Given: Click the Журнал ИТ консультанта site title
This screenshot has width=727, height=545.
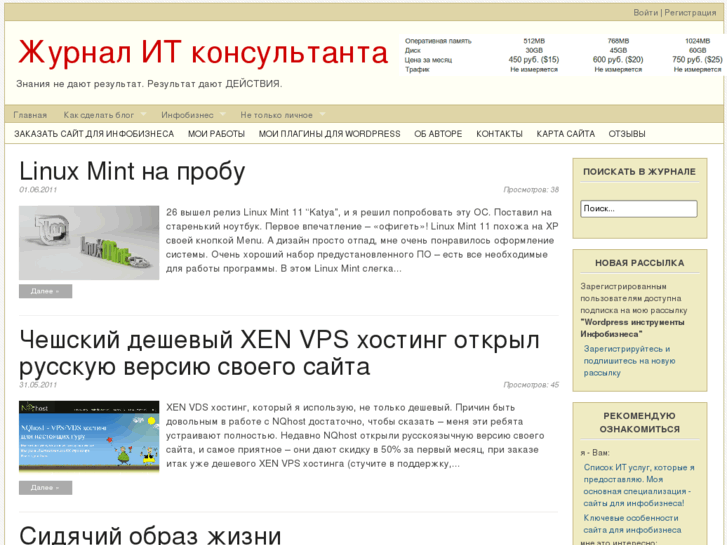Looking at the screenshot, I should click(x=203, y=52).
